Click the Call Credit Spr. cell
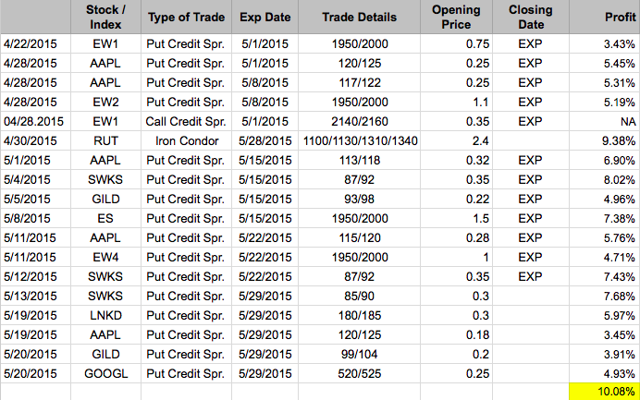The image size is (640, 400). (x=186, y=122)
